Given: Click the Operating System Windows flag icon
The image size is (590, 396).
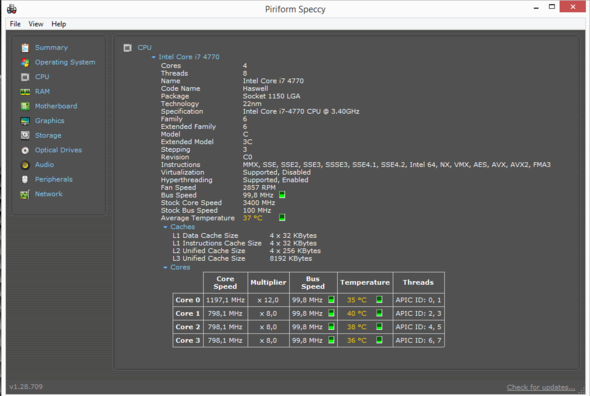Looking at the screenshot, I should click(25, 62).
